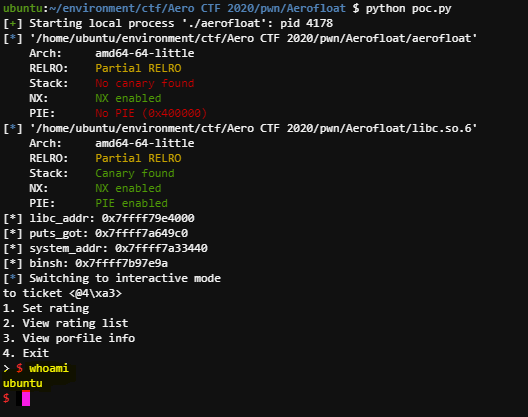The width and height of the screenshot is (528, 417).
Task: Click the 'Partial RELRO' value under libc.so.6
Action: (x=138, y=158)
